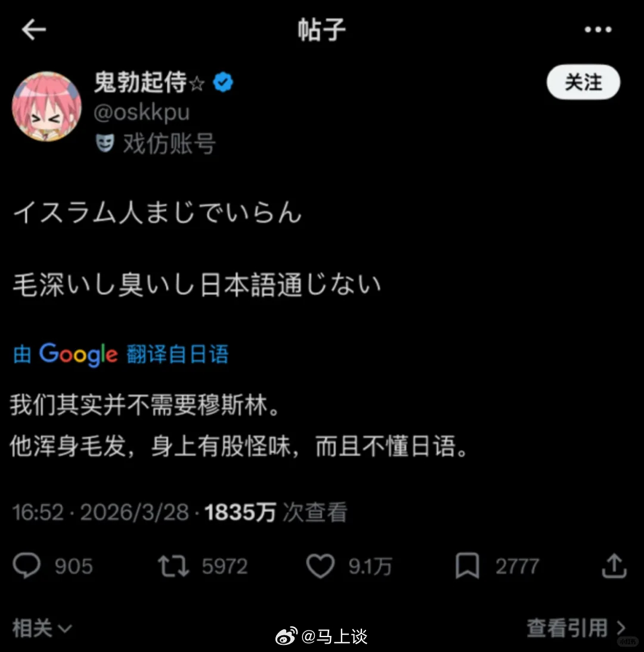Bookmark the post with the bookmark icon
Image resolution: width=644 pixels, height=652 pixels.
467,566
